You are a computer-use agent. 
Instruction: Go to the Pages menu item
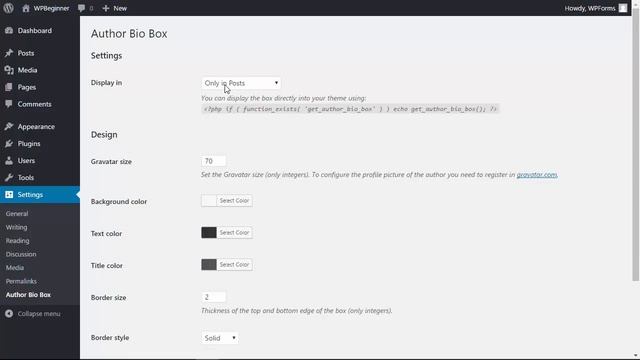point(40,87)
